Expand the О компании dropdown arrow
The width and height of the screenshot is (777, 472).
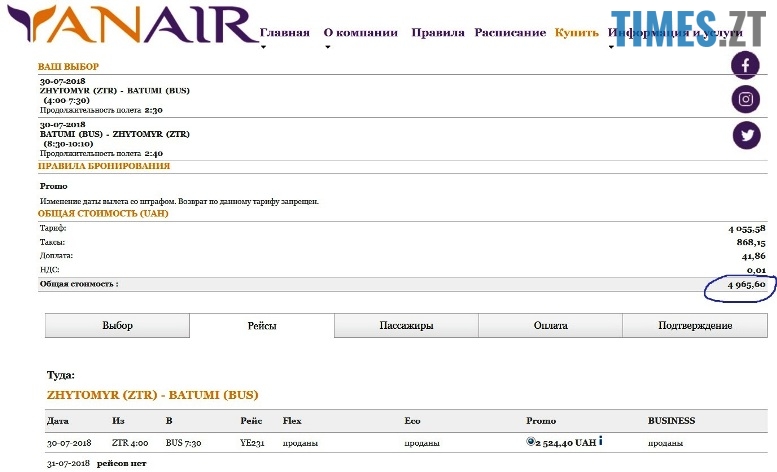tap(328, 46)
